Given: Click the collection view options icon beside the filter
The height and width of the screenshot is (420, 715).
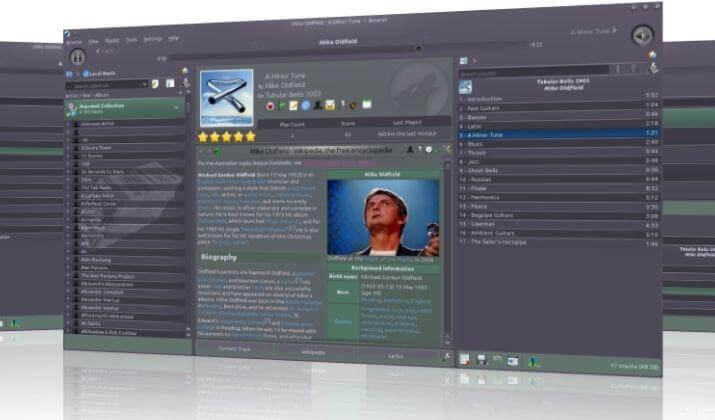Looking at the screenshot, I should [x=170, y=83].
